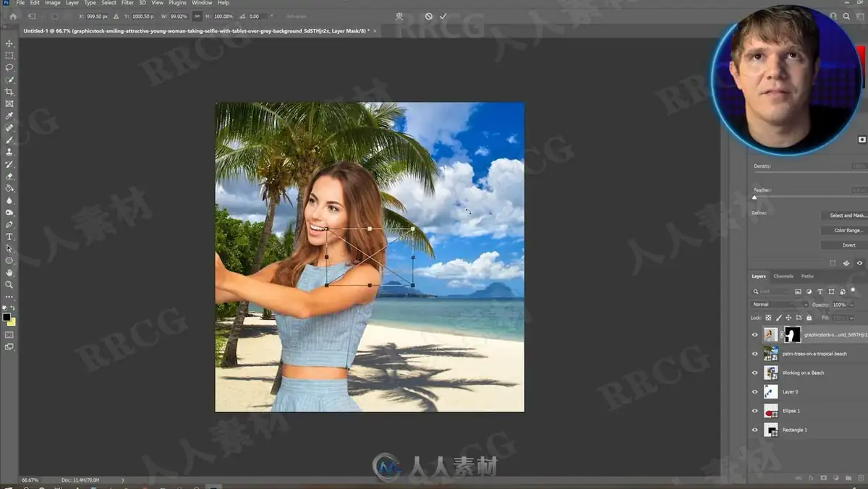Select the Lasso tool
Viewport: 868px width, 489px height.
coord(9,67)
